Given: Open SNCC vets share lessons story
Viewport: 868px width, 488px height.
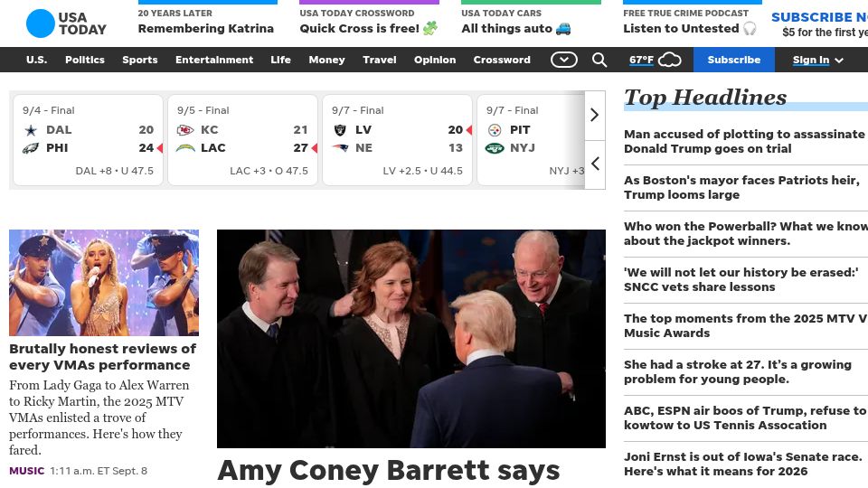Looking at the screenshot, I should (x=741, y=279).
